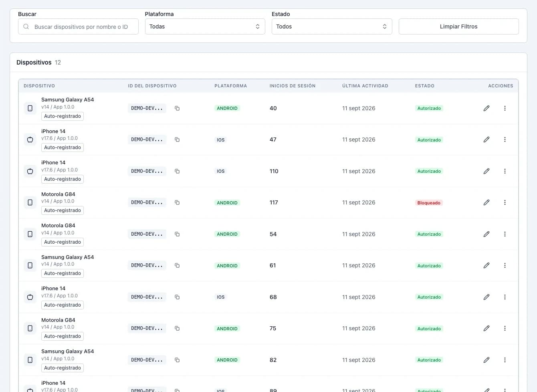Open the Estado filter dropdown
Viewport: 537px width, 392px height.
coord(332,26)
